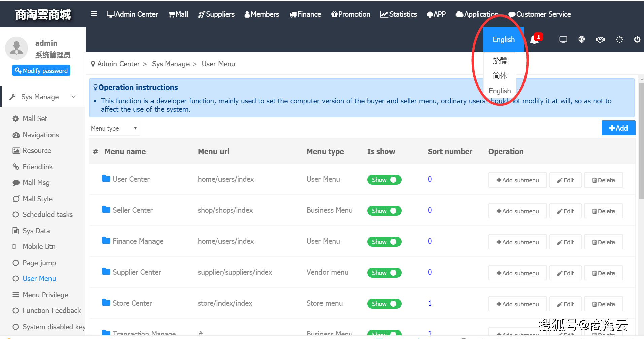Image resolution: width=644 pixels, height=339 pixels.
Task: Click the handshake icon in header
Action: [600, 40]
